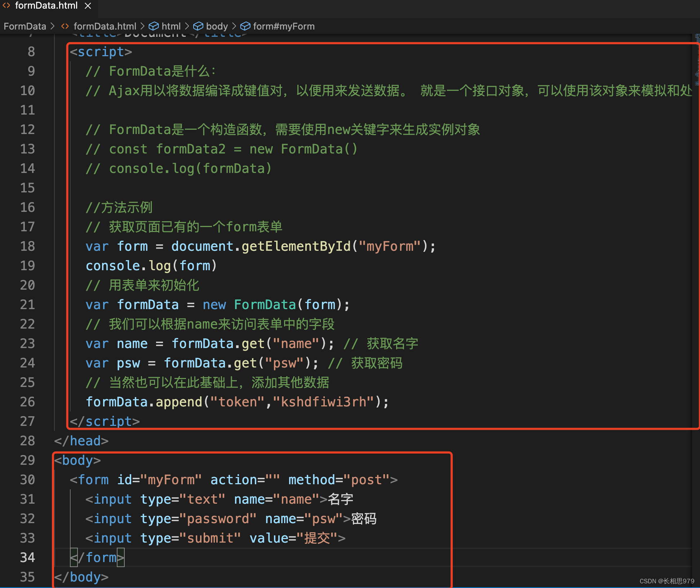The width and height of the screenshot is (700, 588).
Task: Click the body symbol cube icon in breadcrumbs
Action: [198, 26]
